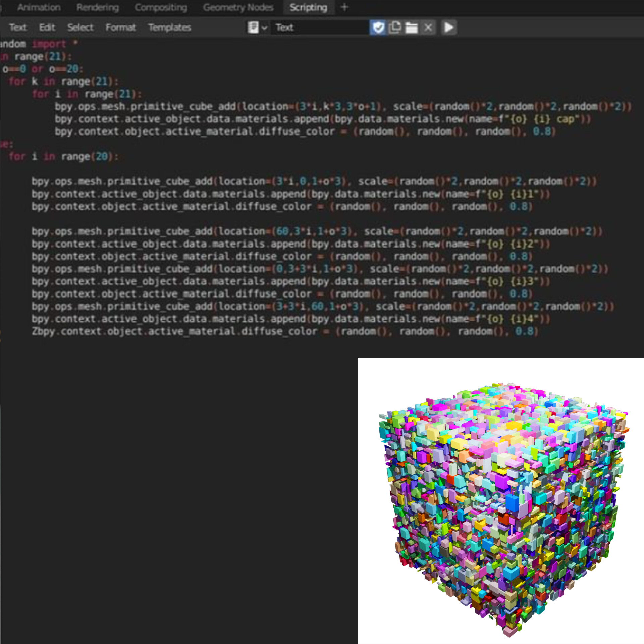
Task: Run the script with the Play button
Action: 449,28
